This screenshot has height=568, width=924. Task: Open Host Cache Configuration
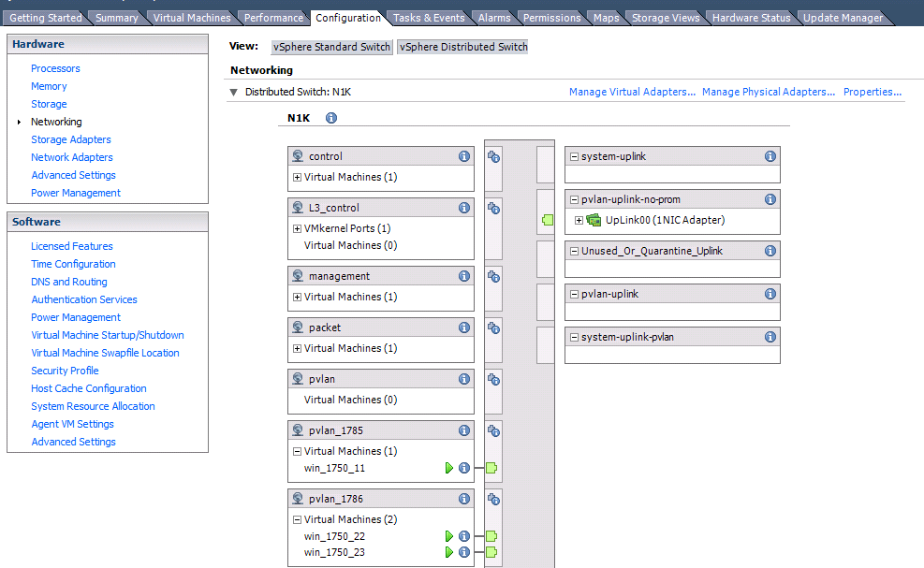(88, 388)
